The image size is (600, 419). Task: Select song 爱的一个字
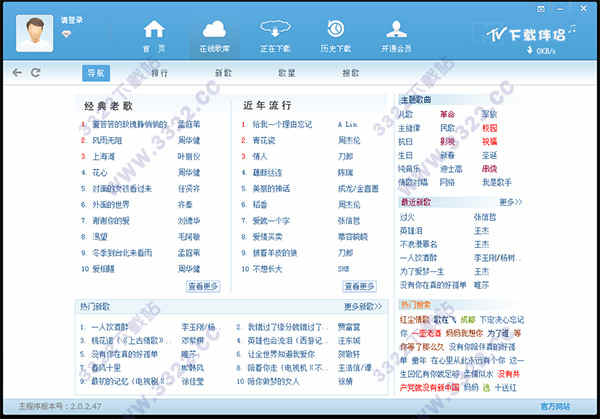click(271, 221)
